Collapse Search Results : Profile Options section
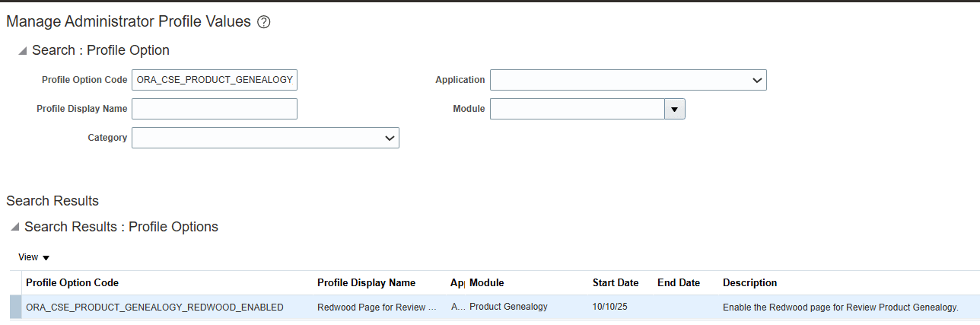The image size is (980, 325). coord(15,228)
